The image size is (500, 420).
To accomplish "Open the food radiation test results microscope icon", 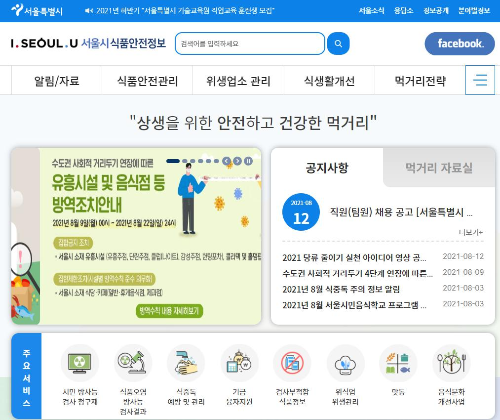I will tap(133, 363).
